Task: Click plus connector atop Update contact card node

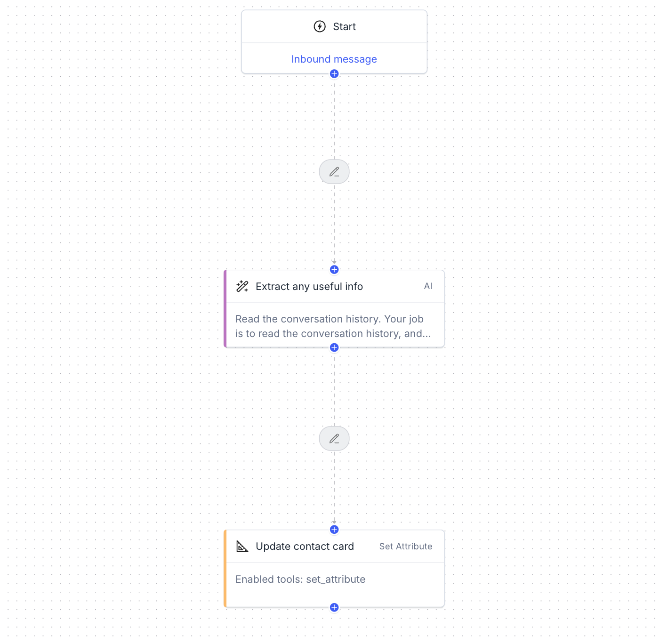Action: click(x=334, y=530)
